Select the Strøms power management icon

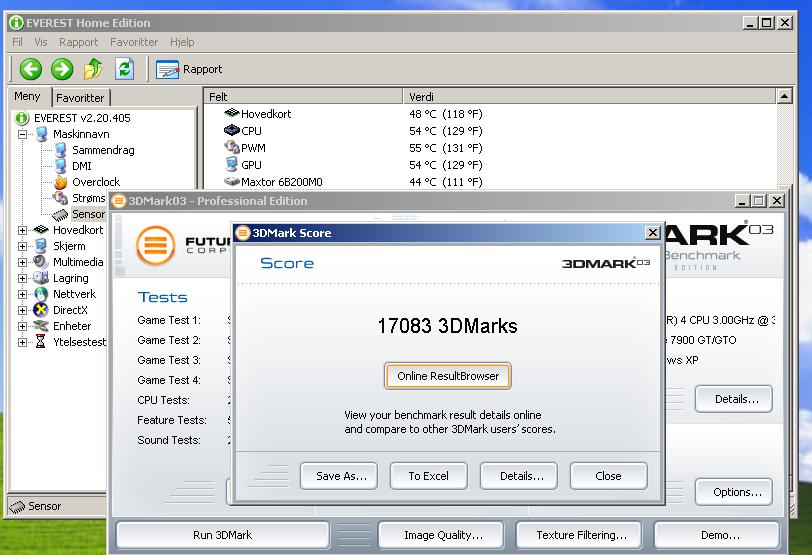pos(61,198)
